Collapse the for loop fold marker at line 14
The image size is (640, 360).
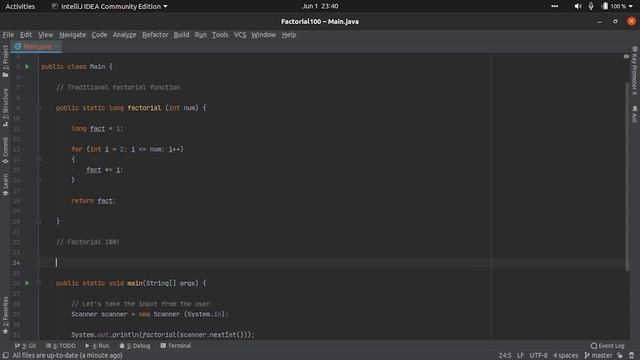click(x=39, y=160)
